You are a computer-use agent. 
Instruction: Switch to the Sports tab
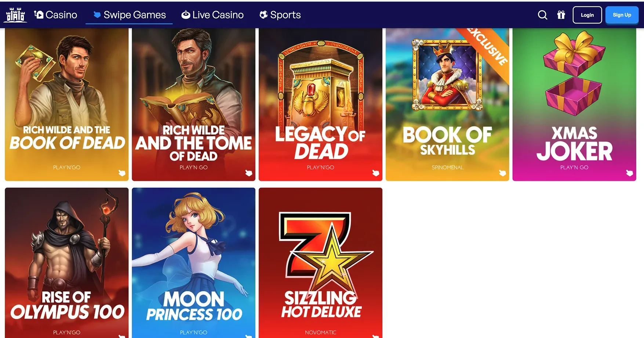[x=280, y=15]
